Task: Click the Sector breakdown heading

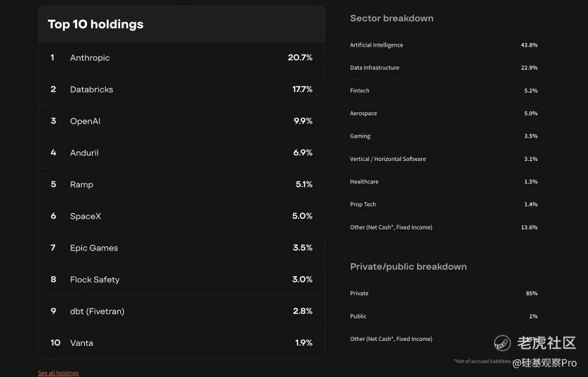Action: 392,18
